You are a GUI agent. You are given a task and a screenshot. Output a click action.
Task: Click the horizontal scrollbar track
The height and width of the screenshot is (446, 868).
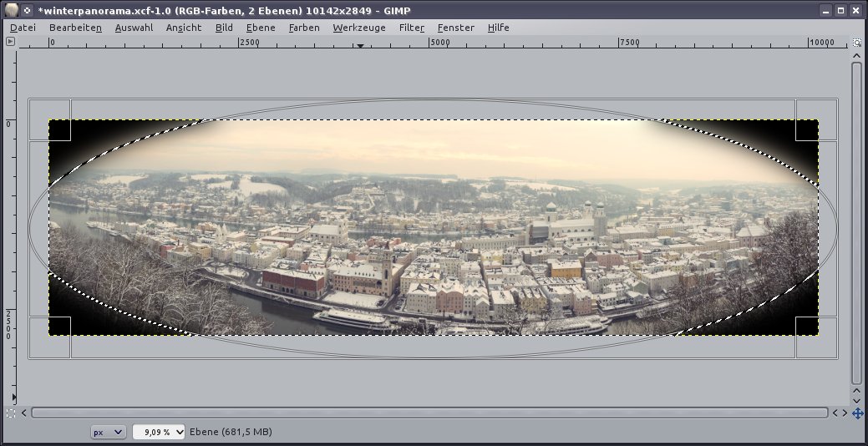[x=429, y=413]
